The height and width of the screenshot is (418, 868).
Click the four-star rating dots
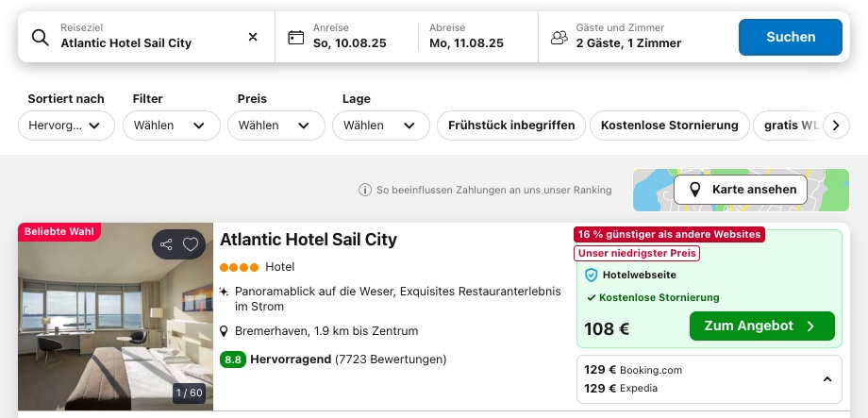tap(239, 267)
